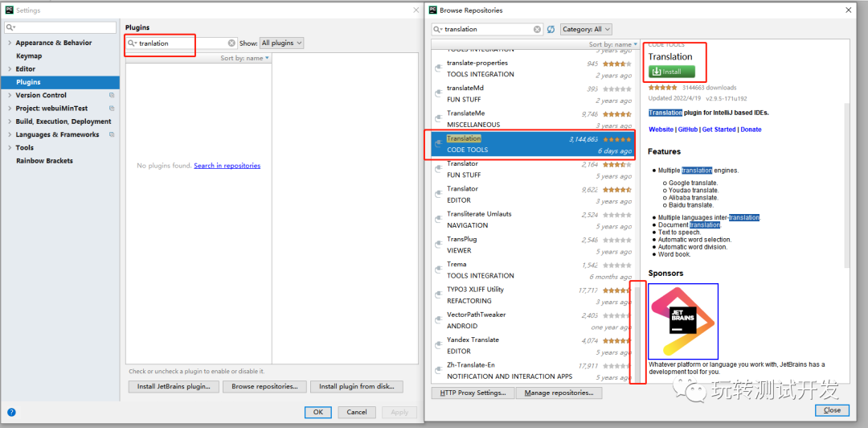Select TYPO3 XLIFF Utility plugin name
The height and width of the screenshot is (428, 868).
[x=475, y=290]
